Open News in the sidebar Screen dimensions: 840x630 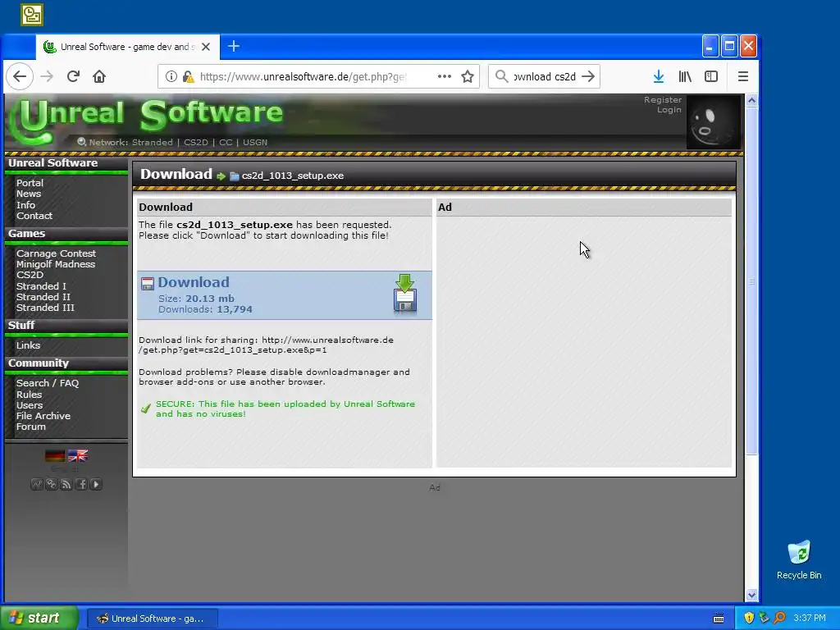(29, 194)
